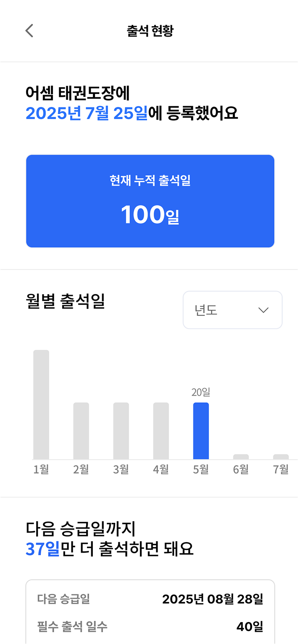Click the 20일 label above the bar
298x644 pixels.
tap(201, 392)
